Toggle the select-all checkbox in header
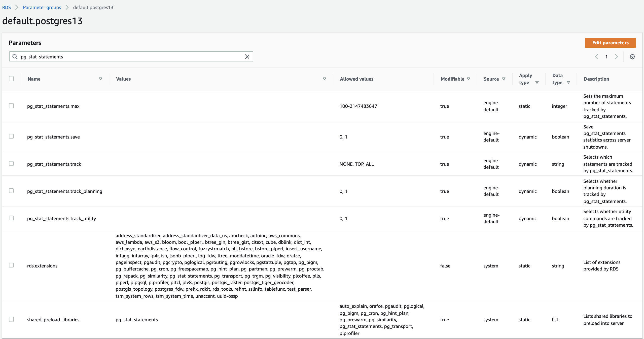 tap(11, 79)
